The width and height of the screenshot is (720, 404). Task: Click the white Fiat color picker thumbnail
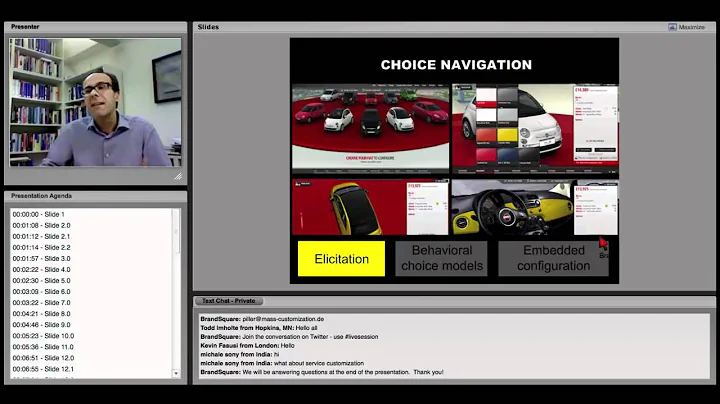(x=535, y=128)
